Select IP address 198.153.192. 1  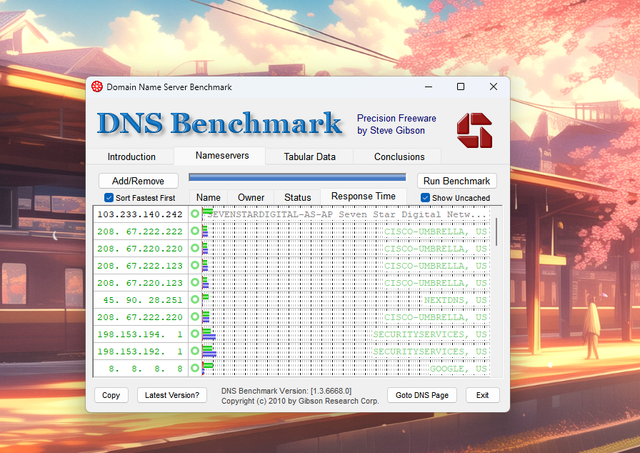point(140,351)
